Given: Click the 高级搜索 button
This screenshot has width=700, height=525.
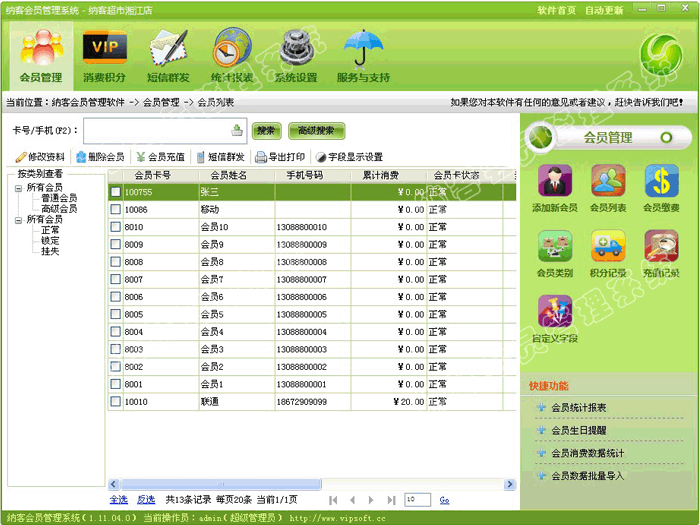Looking at the screenshot, I should (x=317, y=131).
